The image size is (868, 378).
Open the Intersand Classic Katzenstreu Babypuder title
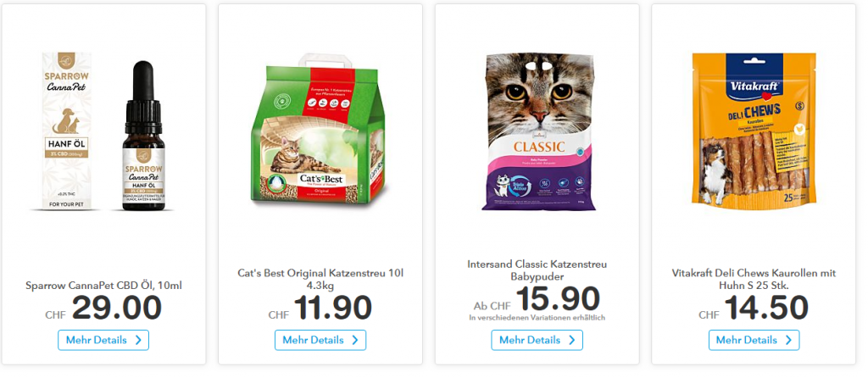click(537, 270)
